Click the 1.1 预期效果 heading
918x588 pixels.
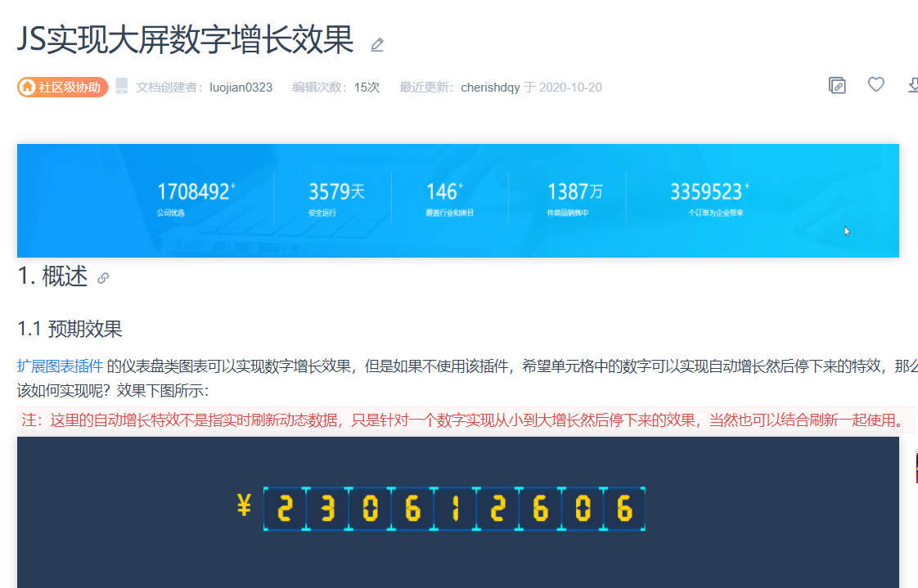coord(70,329)
